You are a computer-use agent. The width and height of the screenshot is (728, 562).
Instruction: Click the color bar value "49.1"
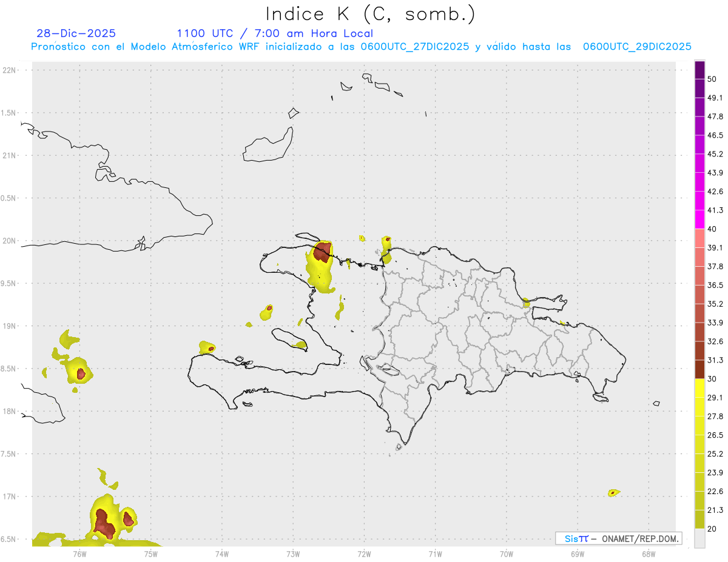(715, 98)
